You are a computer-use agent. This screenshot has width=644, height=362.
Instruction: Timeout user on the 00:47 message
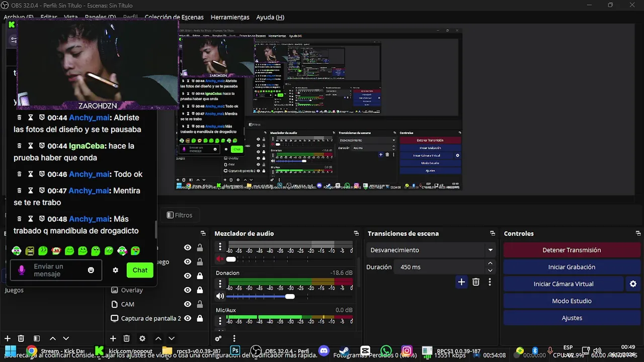[30, 191]
